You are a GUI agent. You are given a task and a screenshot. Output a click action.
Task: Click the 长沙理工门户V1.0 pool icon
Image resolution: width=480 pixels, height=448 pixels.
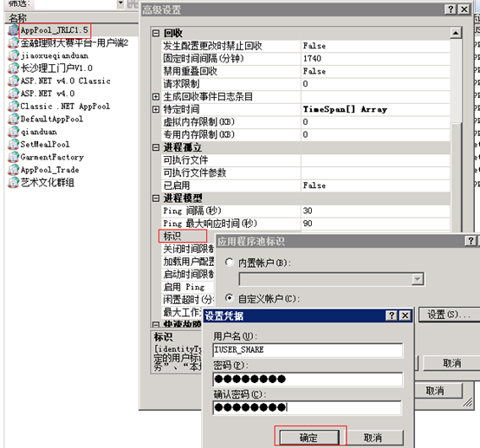pyautogui.click(x=13, y=68)
